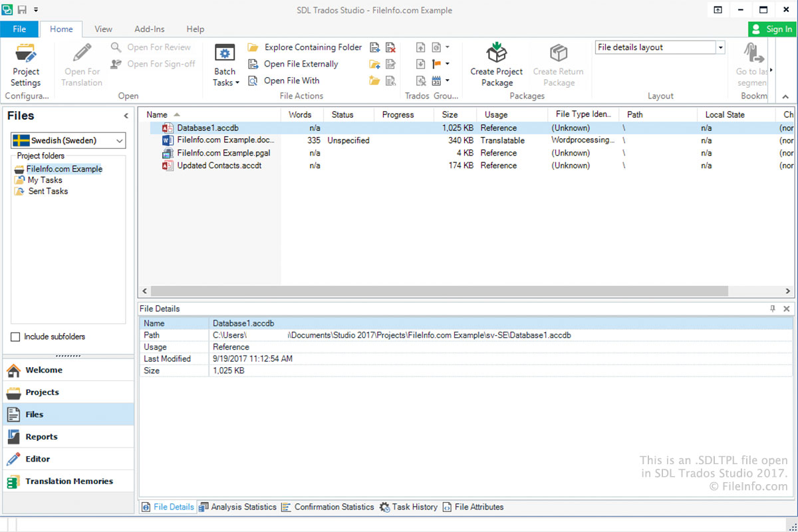Viewport: 798px width, 532px height.
Task: Click the upward arrow document icon
Action: pyautogui.click(x=421, y=47)
